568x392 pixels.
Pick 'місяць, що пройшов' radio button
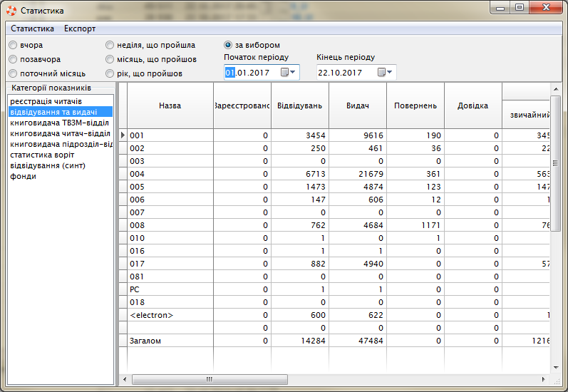coord(110,59)
